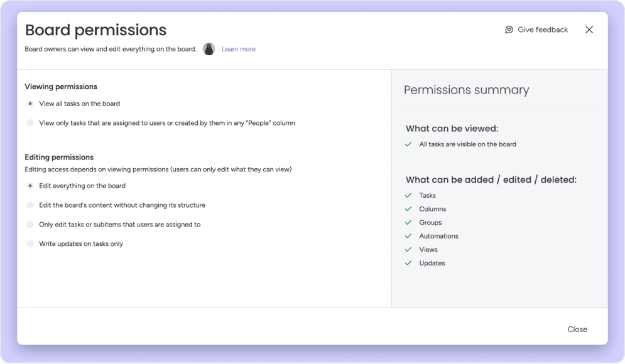Click the checkmark next to Views
The image size is (625, 364).
[x=409, y=250]
